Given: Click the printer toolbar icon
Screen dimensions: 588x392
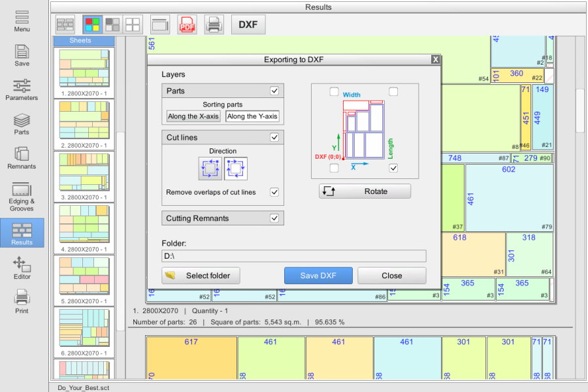Looking at the screenshot, I should [x=214, y=25].
